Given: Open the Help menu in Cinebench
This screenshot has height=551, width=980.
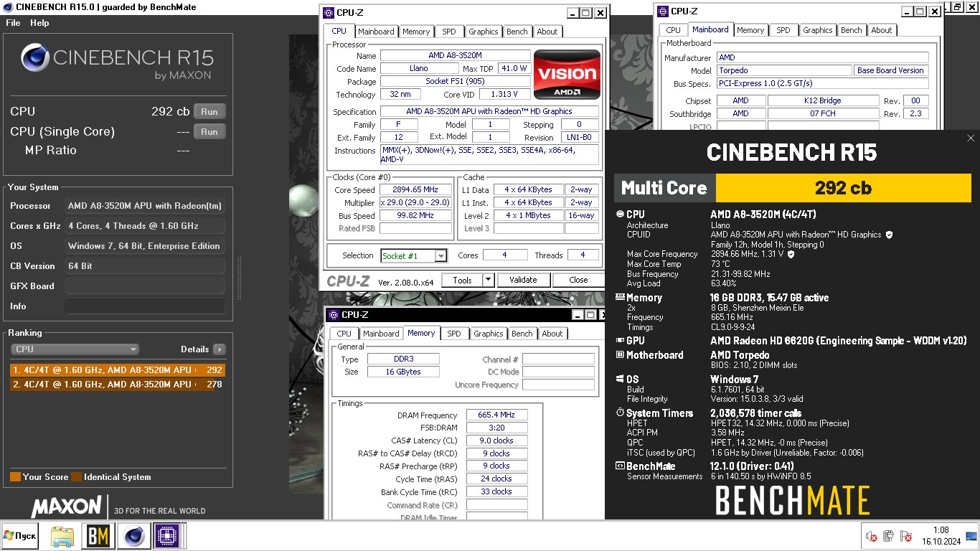Looking at the screenshot, I should pyautogui.click(x=39, y=22).
